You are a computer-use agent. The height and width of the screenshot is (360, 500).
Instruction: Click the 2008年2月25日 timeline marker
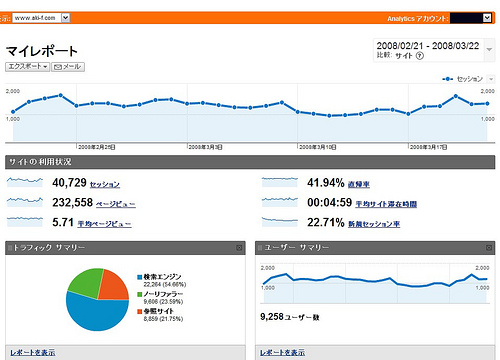97,147
